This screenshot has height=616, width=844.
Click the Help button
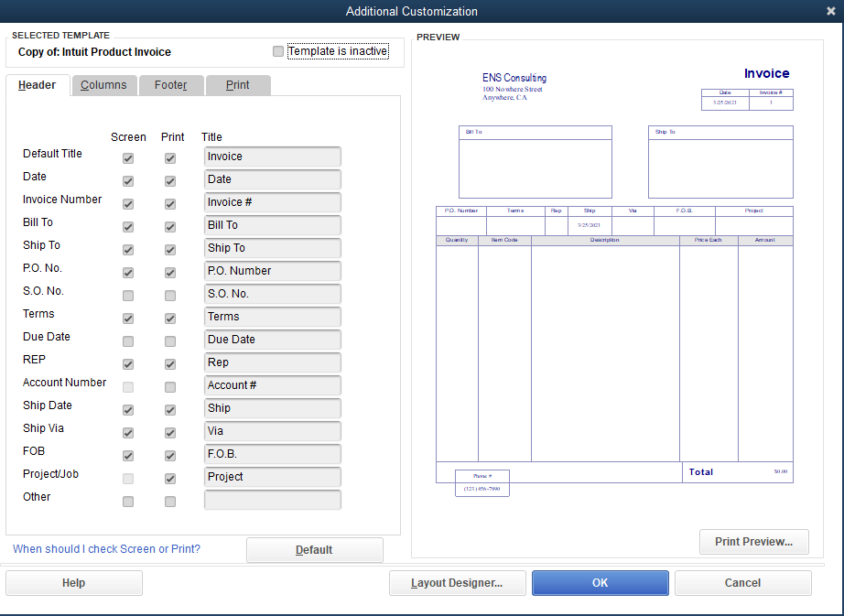point(74,583)
